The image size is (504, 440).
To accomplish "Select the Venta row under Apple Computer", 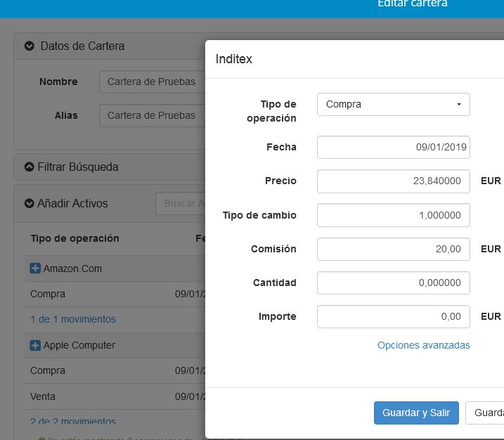I will pyautogui.click(x=115, y=396).
